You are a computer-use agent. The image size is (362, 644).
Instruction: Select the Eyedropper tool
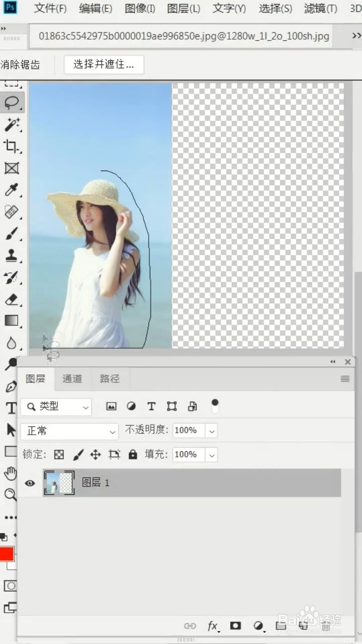click(11, 190)
